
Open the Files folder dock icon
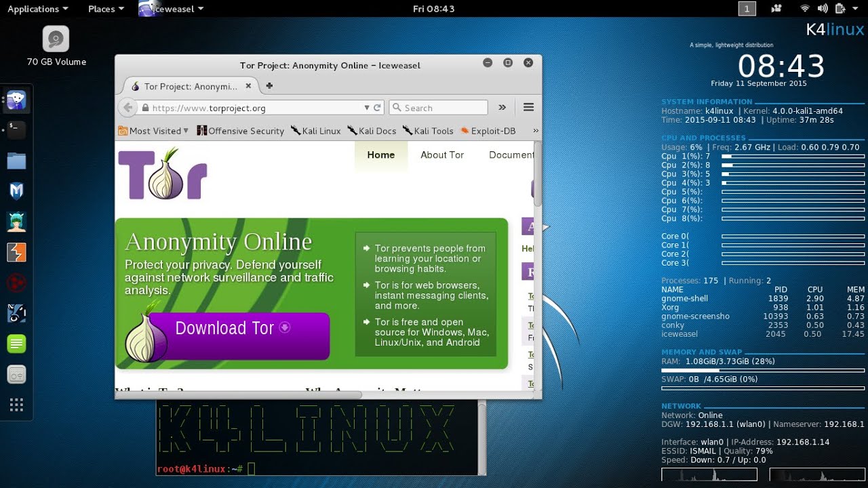pyautogui.click(x=16, y=161)
